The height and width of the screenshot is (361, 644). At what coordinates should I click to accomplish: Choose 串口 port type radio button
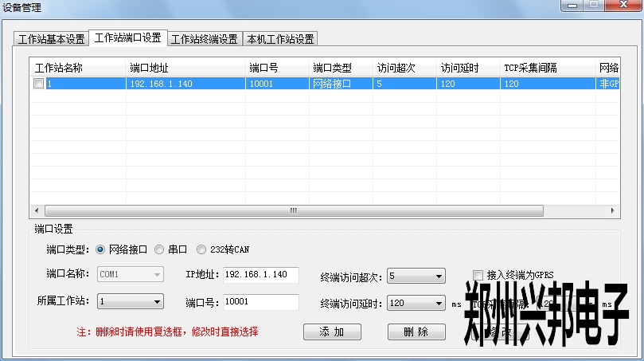tap(160, 249)
